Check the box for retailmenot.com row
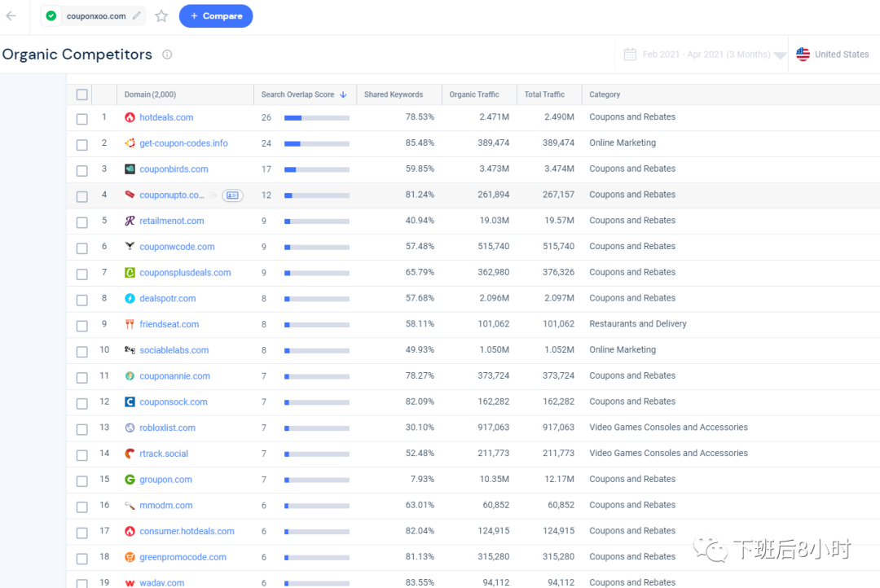Screen dimensions: 880x588 81,222
